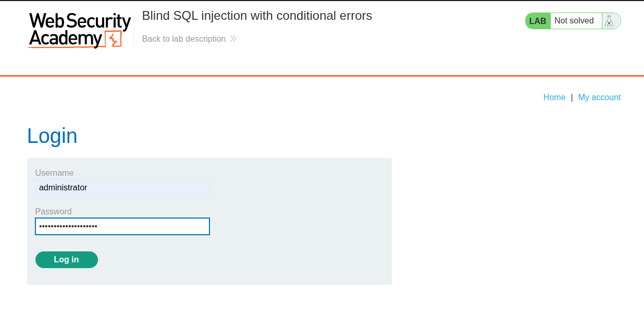Click the separator between Home and My account
This screenshot has width=644, height=314.
click(x=572, y=98)
